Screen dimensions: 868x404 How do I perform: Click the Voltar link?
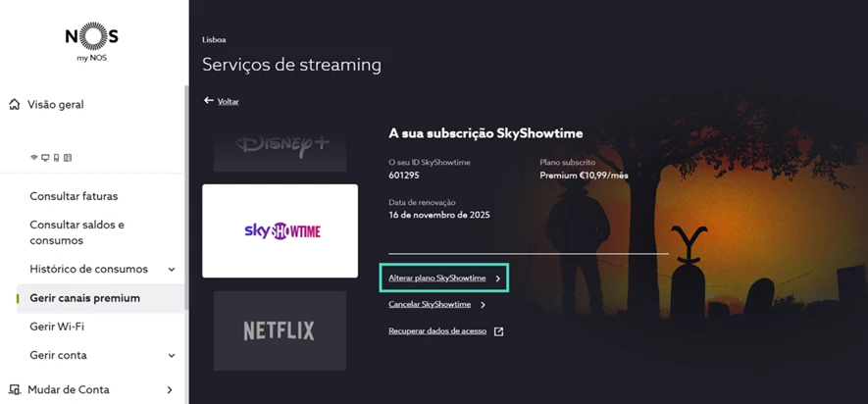click(x=229, y=101)
